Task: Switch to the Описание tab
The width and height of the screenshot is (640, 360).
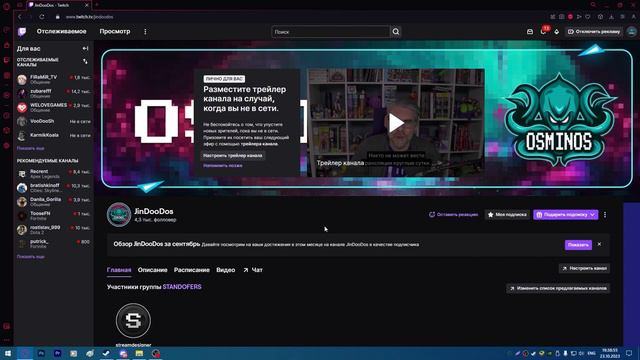Action: pyautogui.click(x=152, y=270)
